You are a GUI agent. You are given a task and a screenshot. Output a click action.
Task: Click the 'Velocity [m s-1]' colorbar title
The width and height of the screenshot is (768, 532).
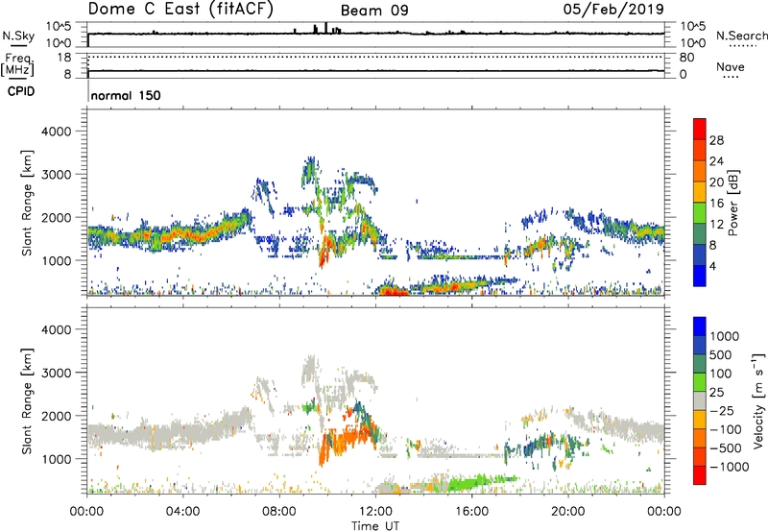tap(758, 400)
